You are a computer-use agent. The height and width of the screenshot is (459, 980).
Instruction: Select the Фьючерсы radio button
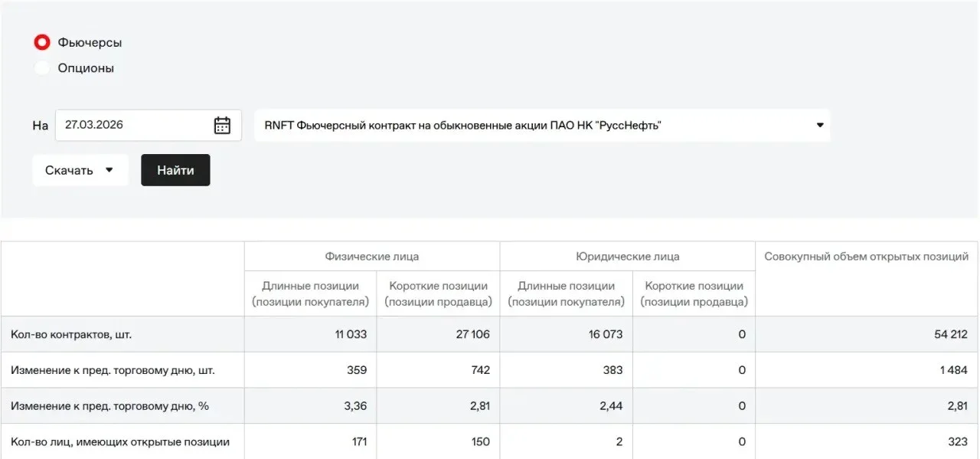[x=42, y=42]
